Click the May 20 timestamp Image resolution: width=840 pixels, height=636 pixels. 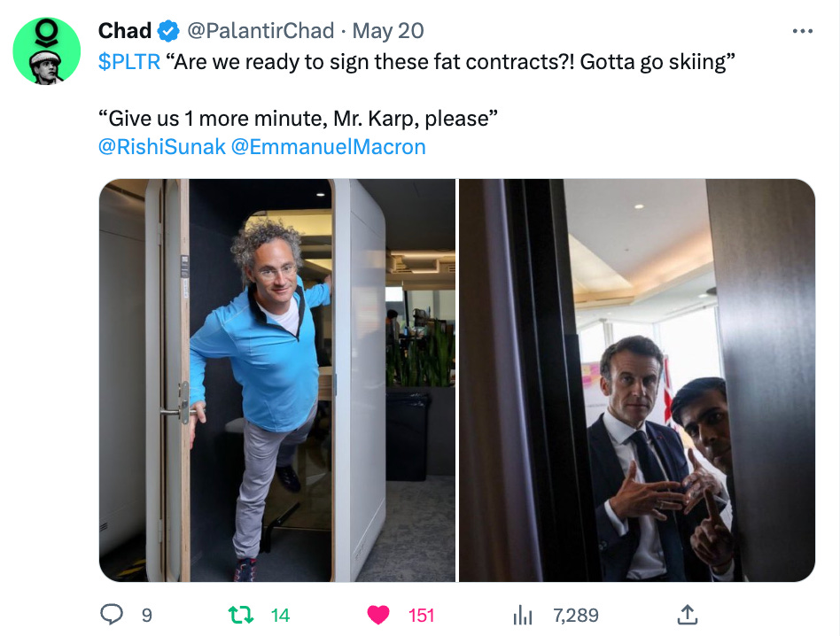[388, 31]
